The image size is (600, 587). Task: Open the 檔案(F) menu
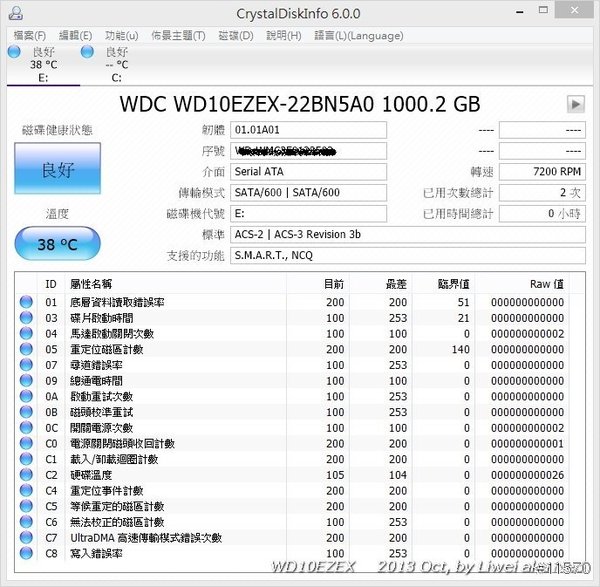pyautogui.click(x=29, y=36)
